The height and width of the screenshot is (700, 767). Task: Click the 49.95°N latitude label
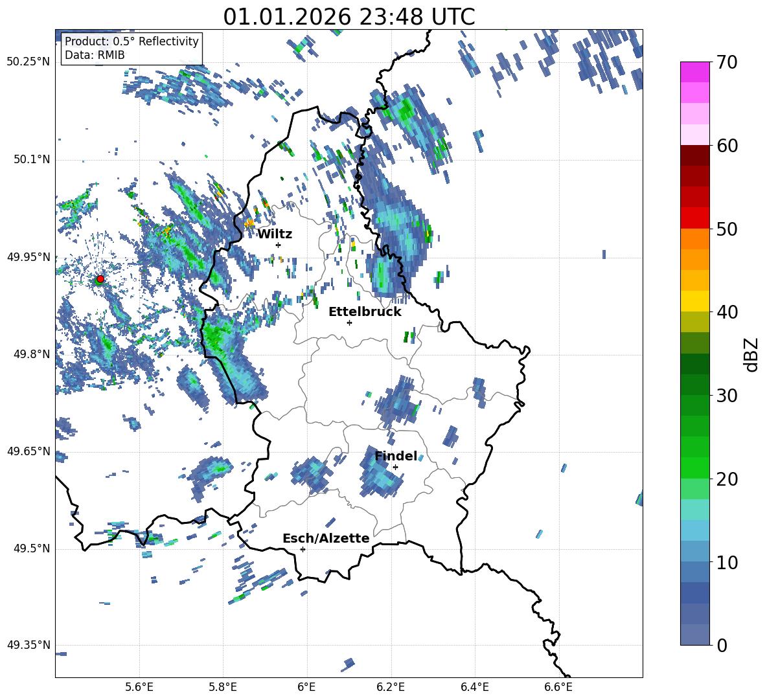point(29,257)
